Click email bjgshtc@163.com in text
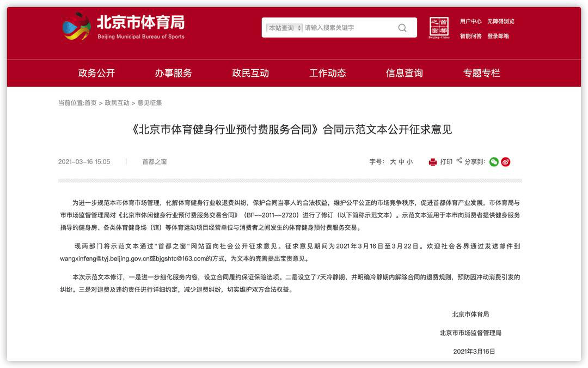Image resolution: width=588 pixels, height=368 pixels. (181, 259)
